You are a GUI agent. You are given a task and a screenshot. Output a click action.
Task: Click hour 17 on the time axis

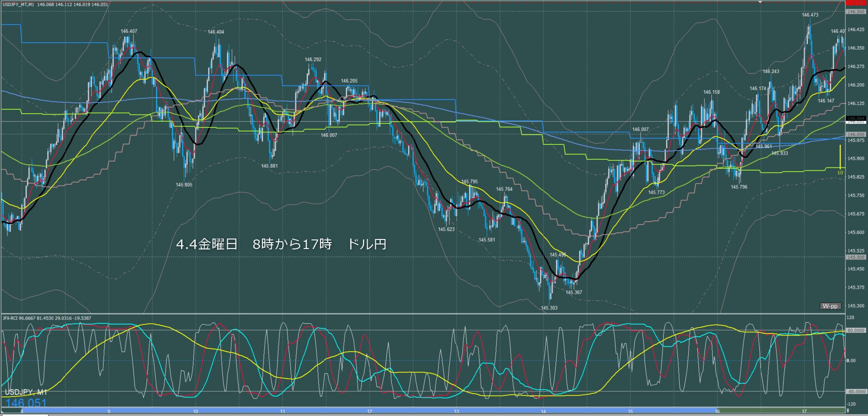[x=804, y=411]
